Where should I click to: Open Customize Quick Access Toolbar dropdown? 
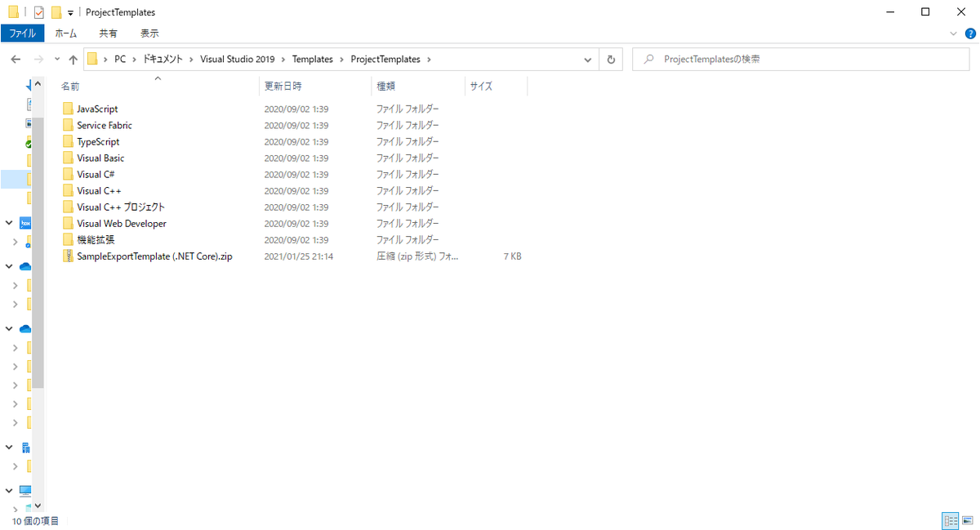(70, 13)
